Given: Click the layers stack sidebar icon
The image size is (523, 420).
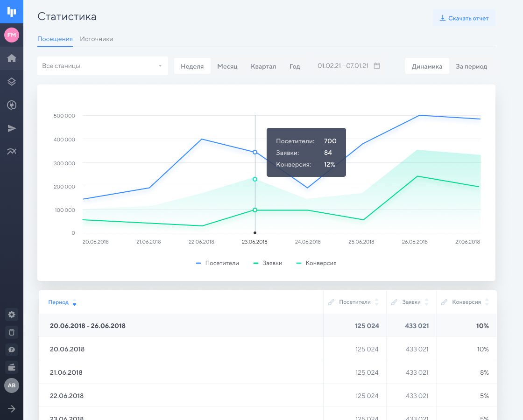Looking at the screenshot, I should pos(12,82).
